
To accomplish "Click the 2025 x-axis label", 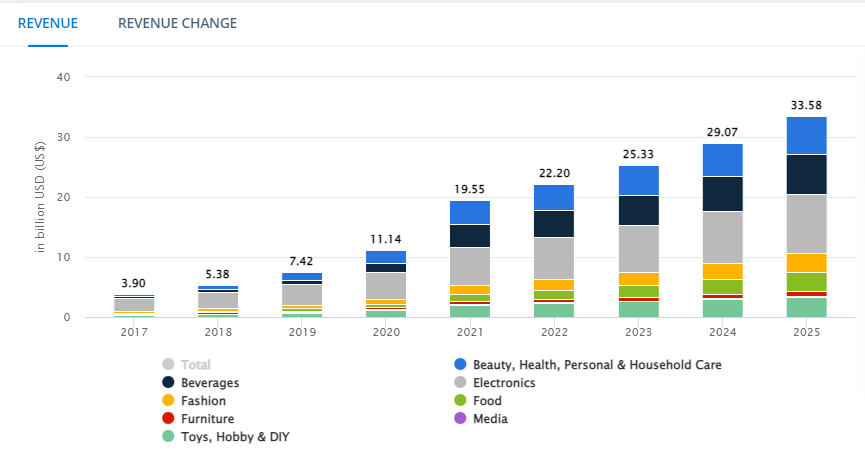I will point(807,332).
